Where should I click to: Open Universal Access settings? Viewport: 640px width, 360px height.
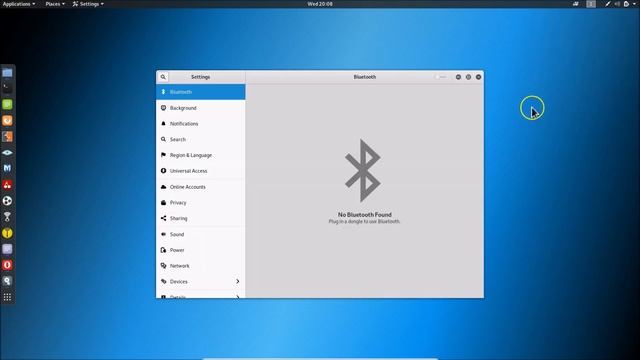pos(200,171)
